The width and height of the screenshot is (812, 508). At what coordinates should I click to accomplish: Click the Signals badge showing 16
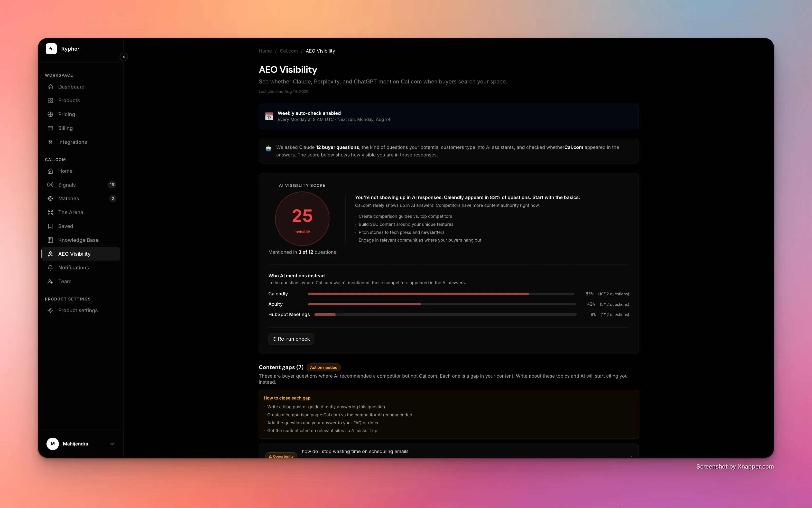112,185
